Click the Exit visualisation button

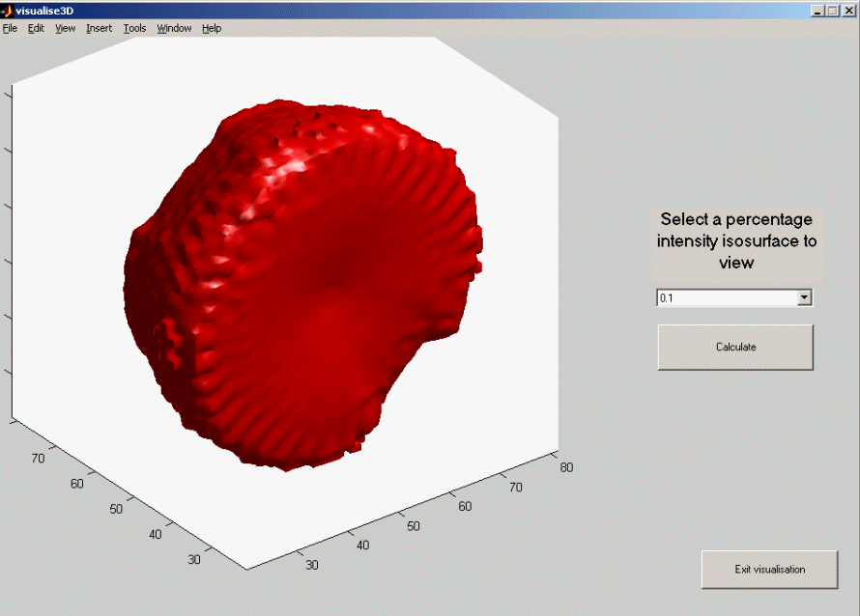pyautogui.click(x=769, y=570)
